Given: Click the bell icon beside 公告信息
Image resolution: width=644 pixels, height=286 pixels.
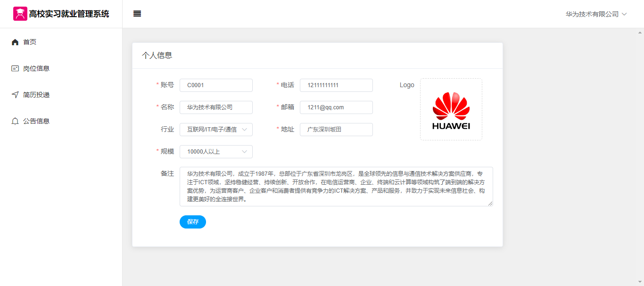Looking at the screenshot, I should tap(15, 121).
